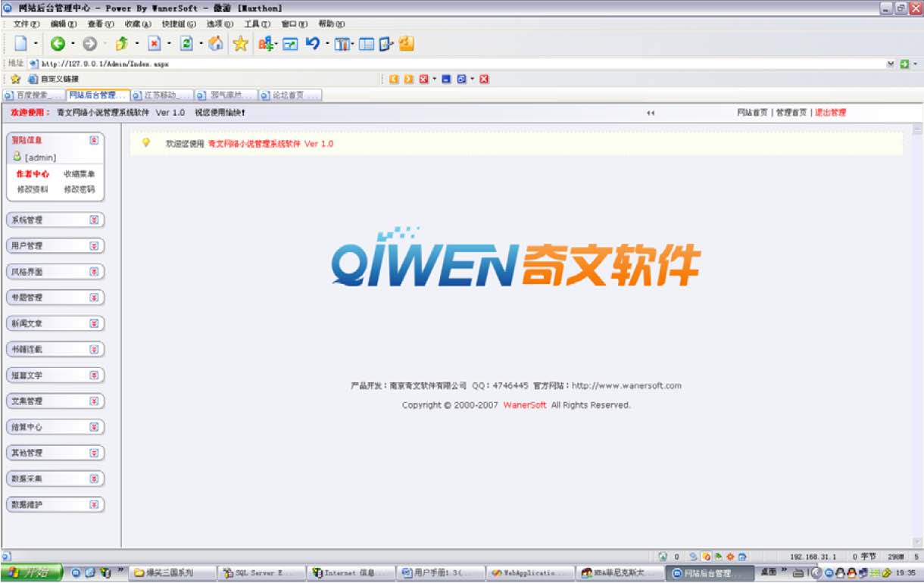Expand the 专题管理 sidebar section
This screenshot has height=583, width=924.
coord(94,298)
